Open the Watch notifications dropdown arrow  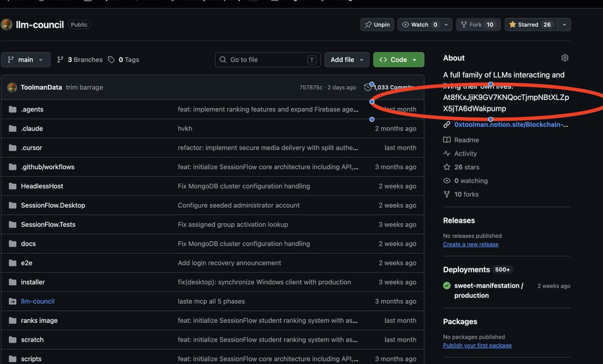point(447,25)
